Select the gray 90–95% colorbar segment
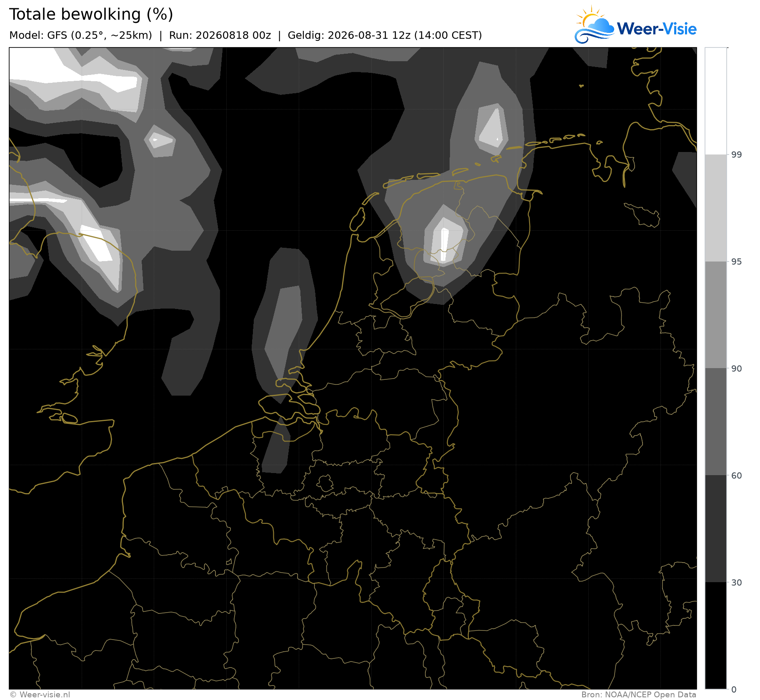This screenshot has width=760, height=700. [716, 315]
